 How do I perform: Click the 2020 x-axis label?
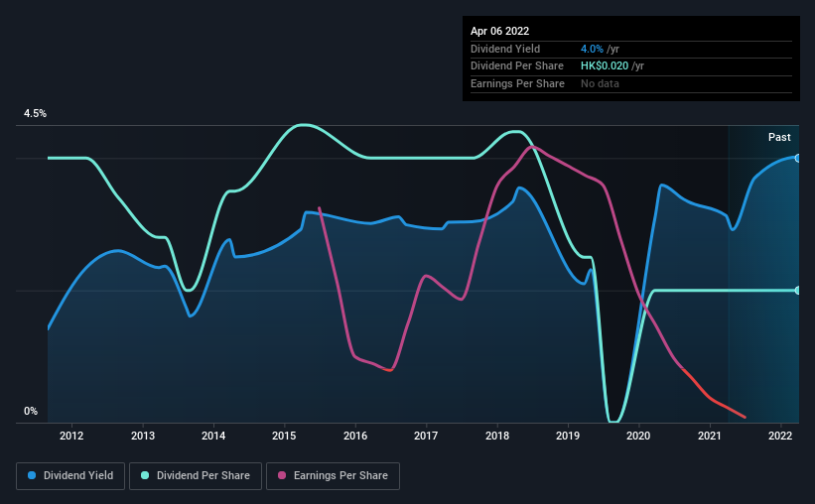638,436
